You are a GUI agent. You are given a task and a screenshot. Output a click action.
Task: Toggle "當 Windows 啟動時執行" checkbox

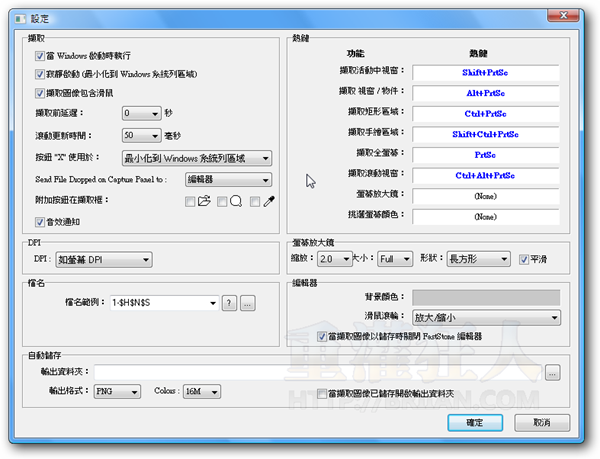pyautogui.click(x=39, y=55)
